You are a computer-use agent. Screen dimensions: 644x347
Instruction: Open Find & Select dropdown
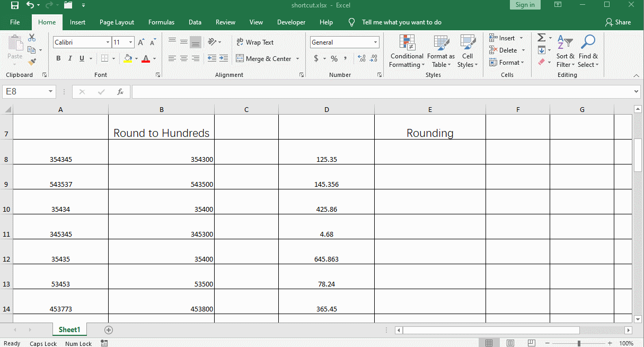click(x=588, y=51)
